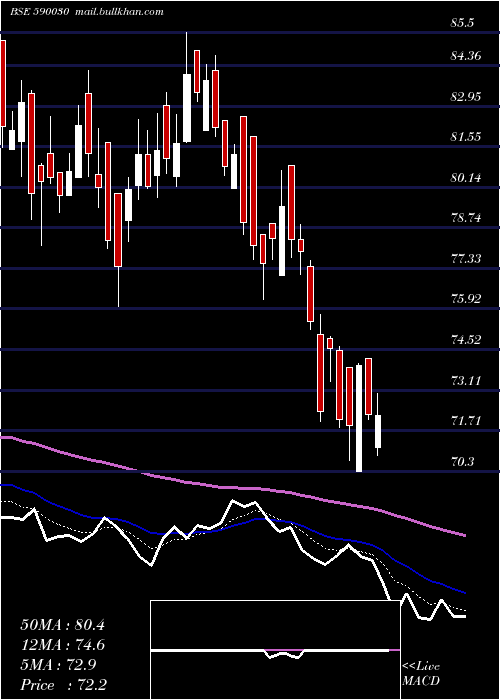Image resolution: width=500 pixels, height=700 pixels.
Task: Click the 80.14 price axis label
Action: click(466, 178)
